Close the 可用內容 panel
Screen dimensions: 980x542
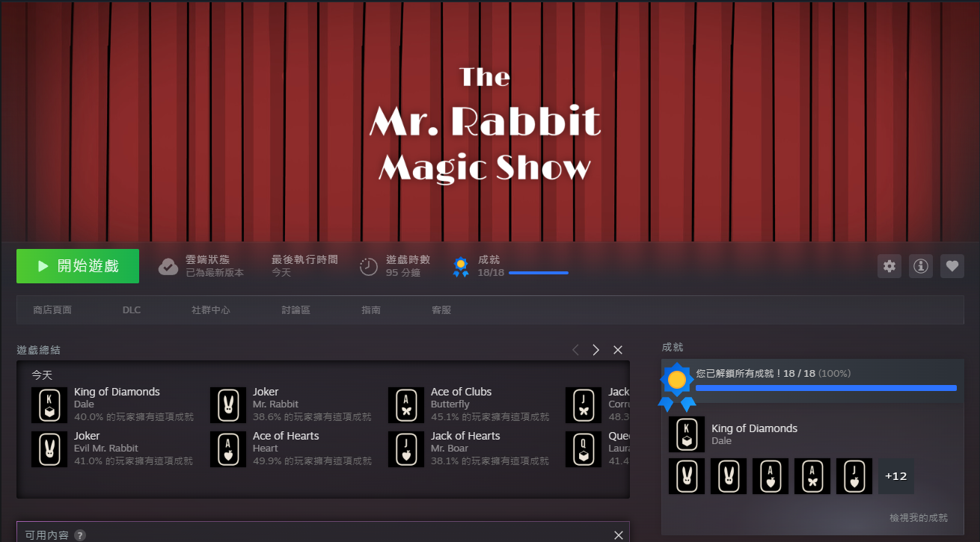coord(619,535)
